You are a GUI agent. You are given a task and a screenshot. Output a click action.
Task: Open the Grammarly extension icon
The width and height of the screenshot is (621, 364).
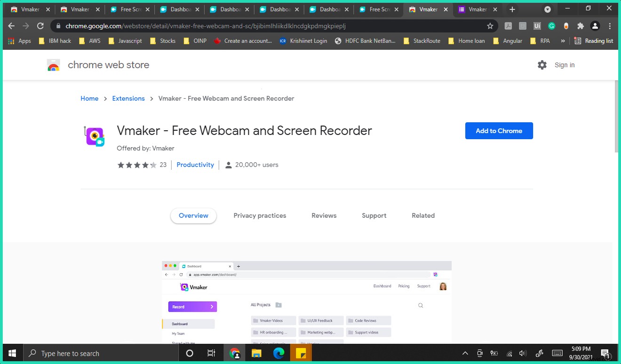551,26
